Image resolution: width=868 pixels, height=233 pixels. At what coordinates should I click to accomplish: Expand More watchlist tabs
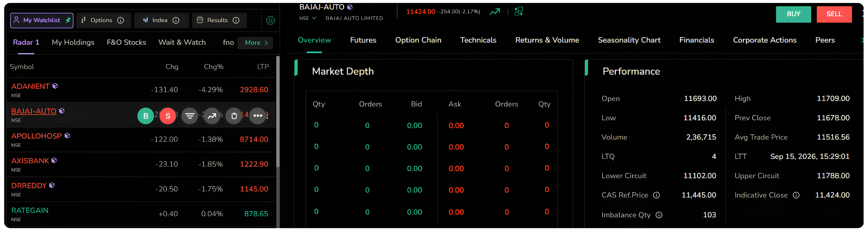255,43
